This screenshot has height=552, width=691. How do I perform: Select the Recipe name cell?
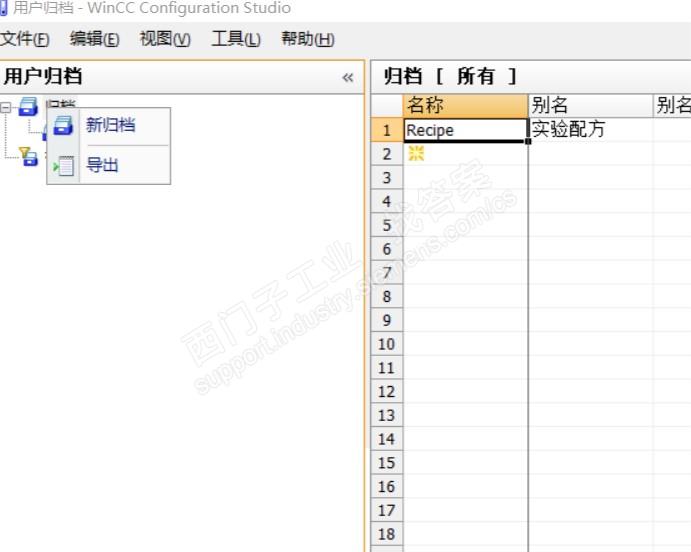[465, 130]
